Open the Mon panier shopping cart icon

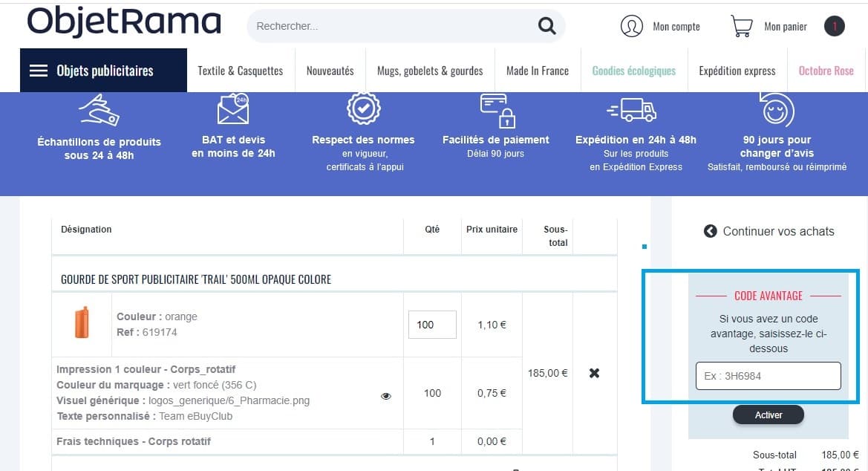(x=741, y=26)
